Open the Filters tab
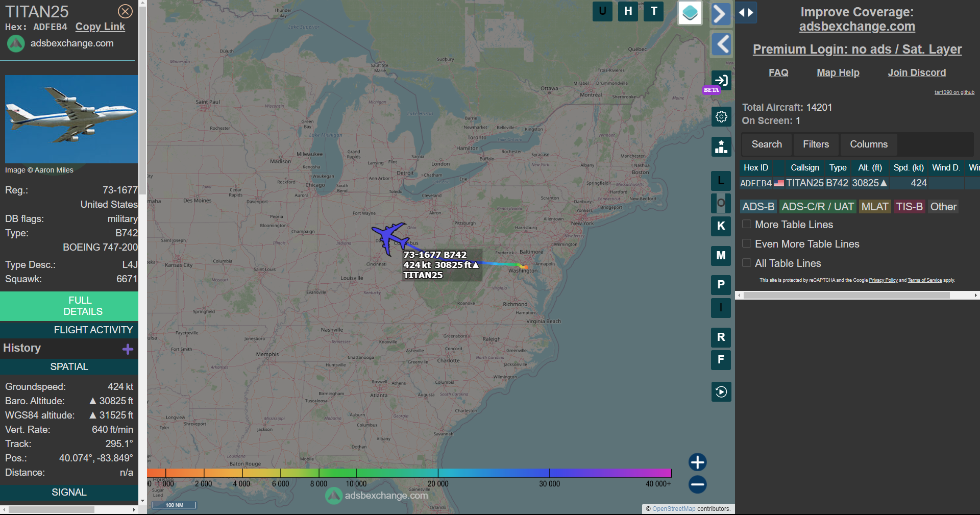This screenshot has height=515, width=980. pyautogui.click(x=816, y=144)
